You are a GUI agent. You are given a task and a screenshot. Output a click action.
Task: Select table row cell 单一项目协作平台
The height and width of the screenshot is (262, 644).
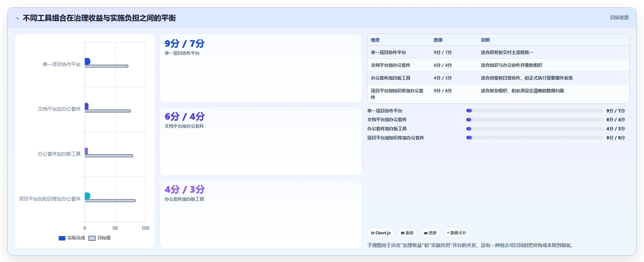pos(388,53)
